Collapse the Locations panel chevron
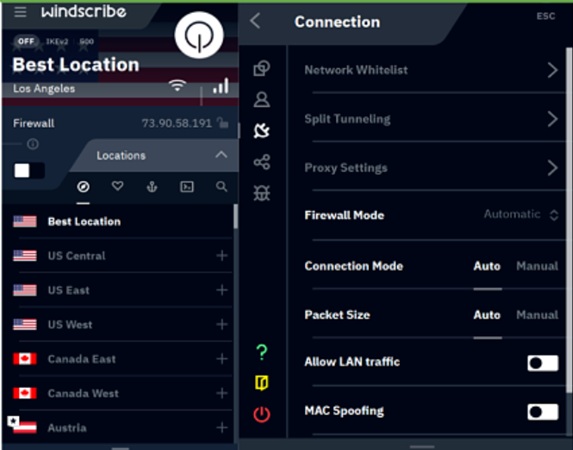The width and height of the screenshot is (573, 450). (x=221, y=155)
